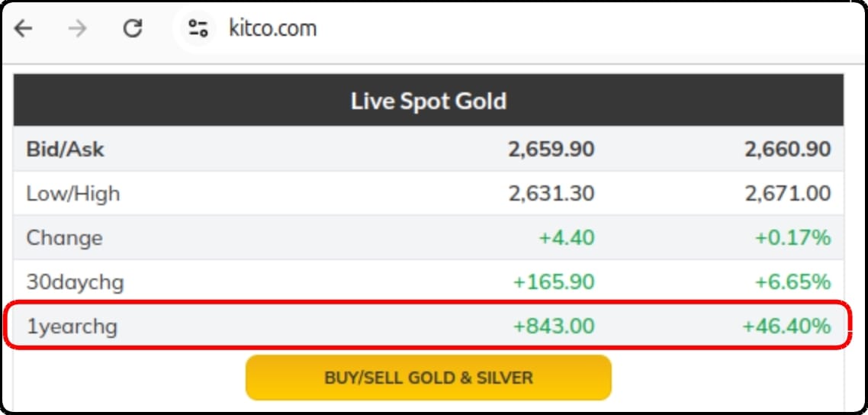Click the browser forward arrow
868x415 pixels.
point(78,27)
